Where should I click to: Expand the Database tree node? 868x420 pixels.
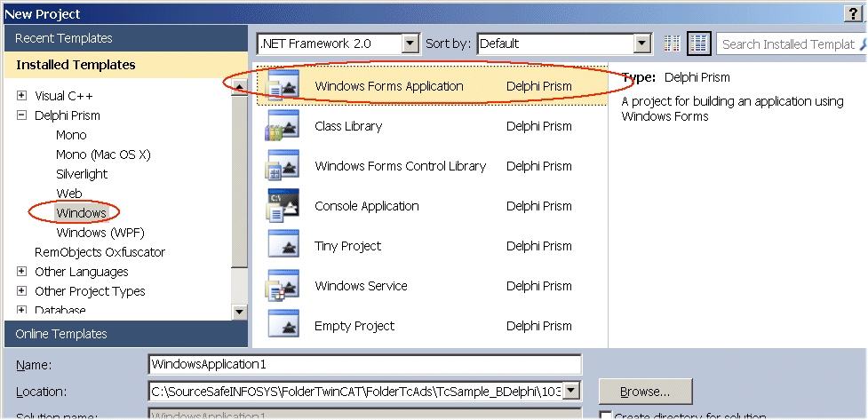click(21, 310)
